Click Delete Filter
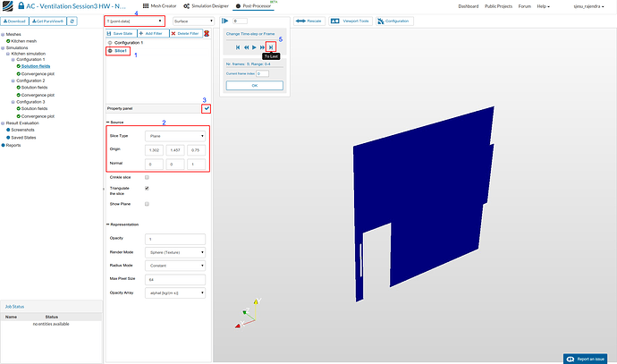Image resolution: width=617 pixels, height=364 pixels. point(185,33)
